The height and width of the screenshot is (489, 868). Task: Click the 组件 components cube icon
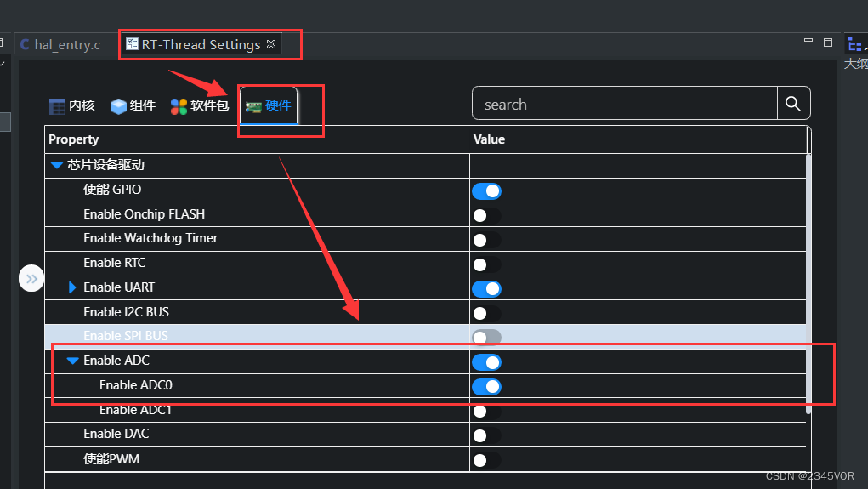pos(118,106)
